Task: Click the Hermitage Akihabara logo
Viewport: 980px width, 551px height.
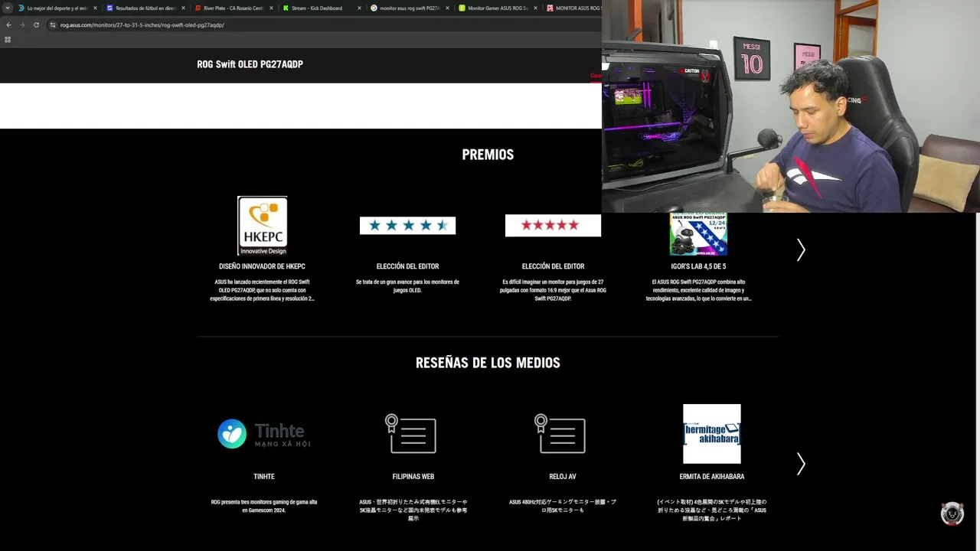Action: (712, 434)
